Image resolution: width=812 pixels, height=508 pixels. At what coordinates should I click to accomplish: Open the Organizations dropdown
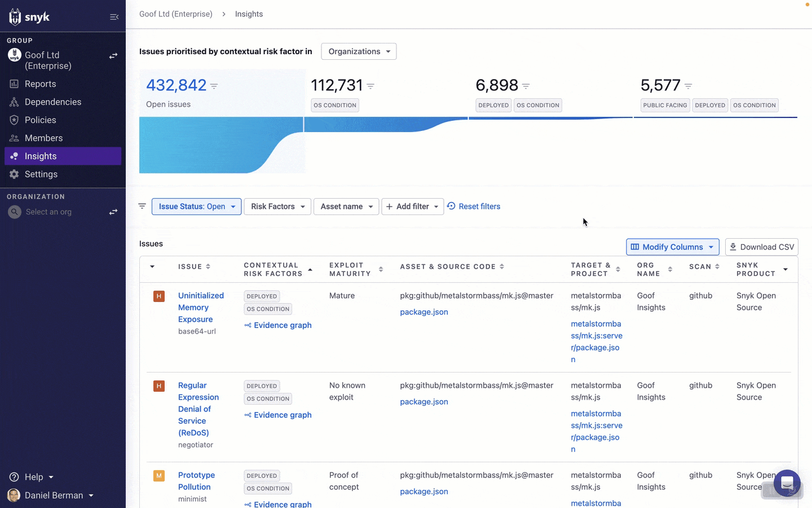pos(359,51)
